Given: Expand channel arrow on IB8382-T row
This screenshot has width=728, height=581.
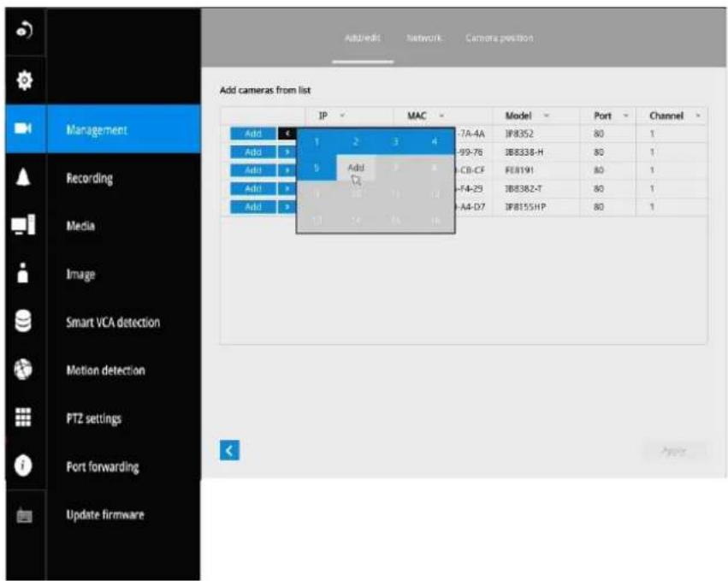Looking at the screenshot, I should (287, 188).
